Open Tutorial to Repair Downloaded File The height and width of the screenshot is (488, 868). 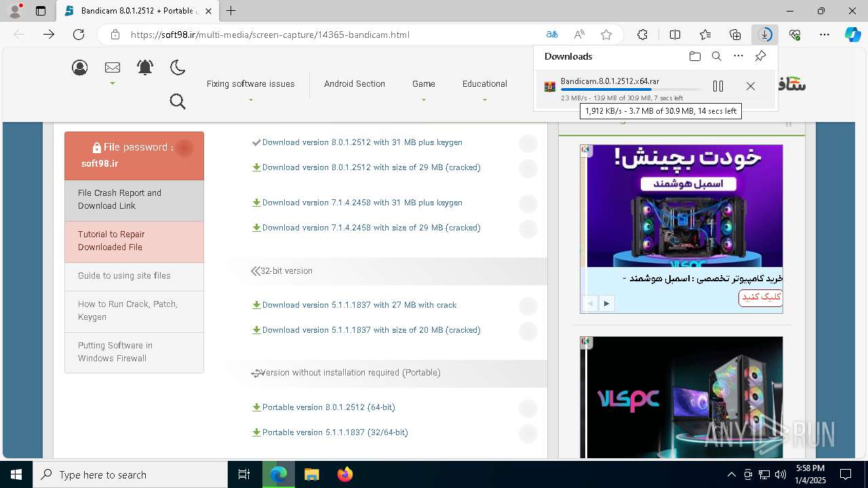click(x=134, y=241)
